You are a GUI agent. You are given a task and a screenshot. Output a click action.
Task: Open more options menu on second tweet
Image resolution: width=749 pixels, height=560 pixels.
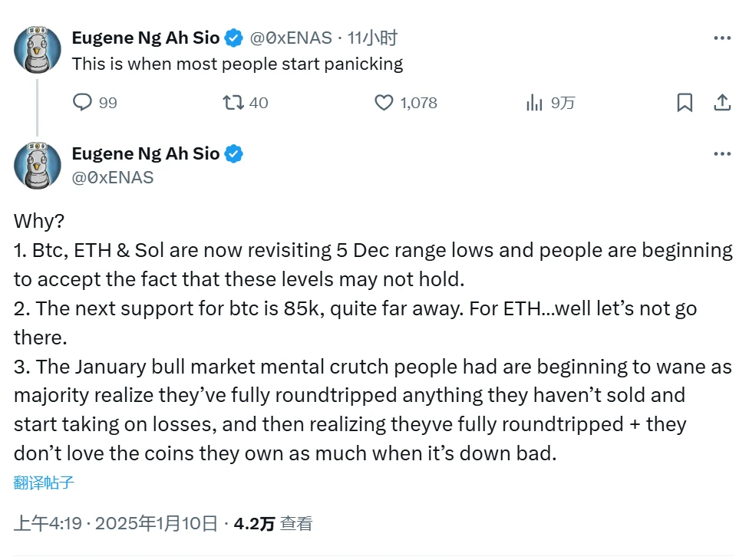point(722,153)
